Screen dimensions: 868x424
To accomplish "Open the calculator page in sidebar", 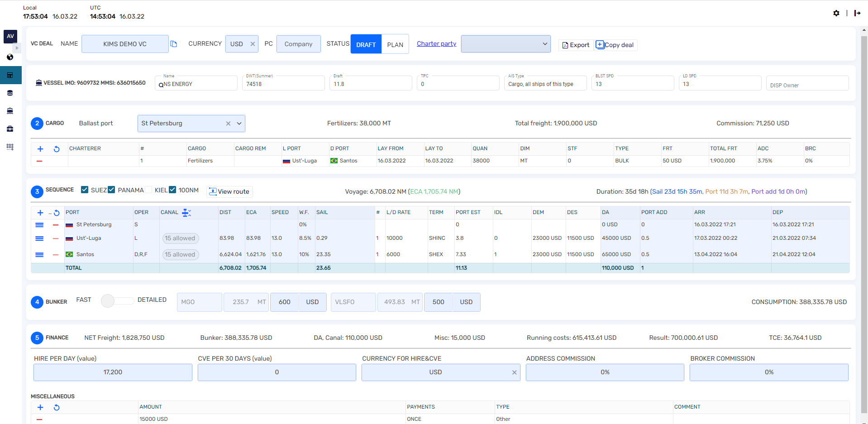I will click(10, 75).
